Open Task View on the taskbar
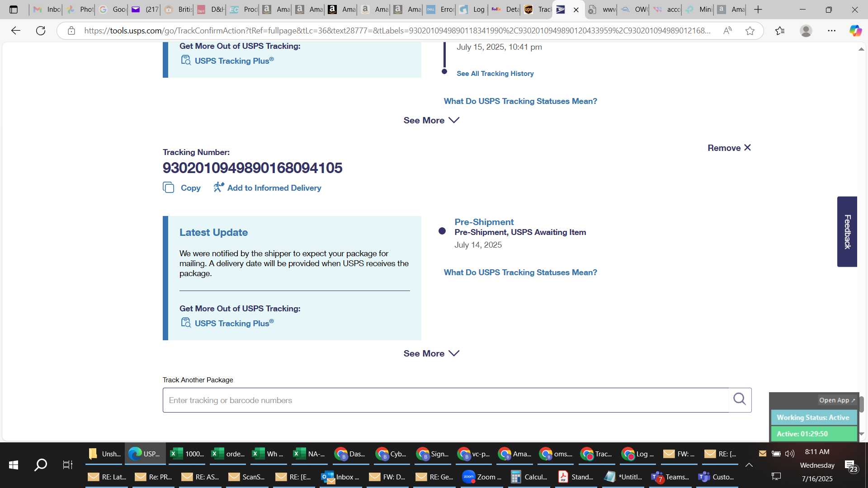Image resolution: width=868 pixels, height=488 pixels. tap(68, 465)
